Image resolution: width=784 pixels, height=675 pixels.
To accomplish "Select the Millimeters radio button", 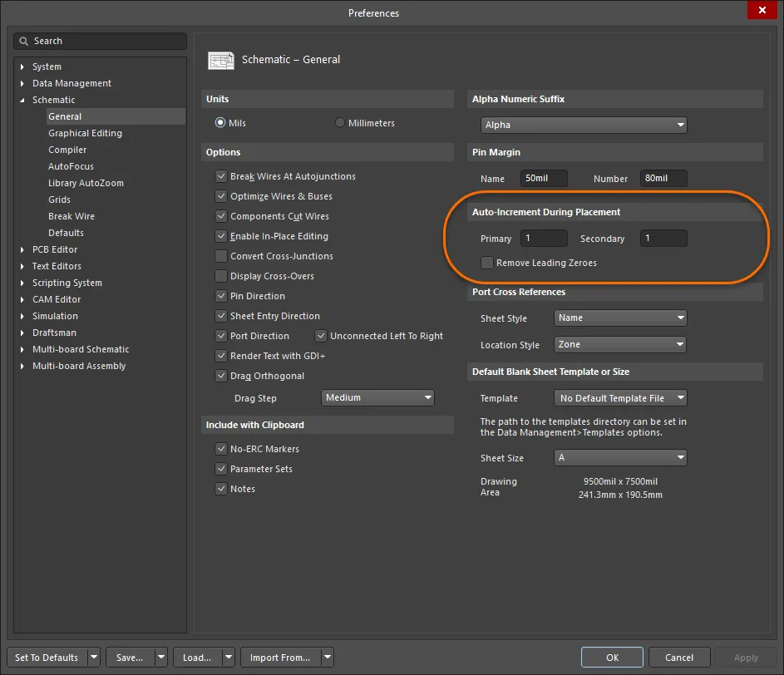I will coord(339,122).
